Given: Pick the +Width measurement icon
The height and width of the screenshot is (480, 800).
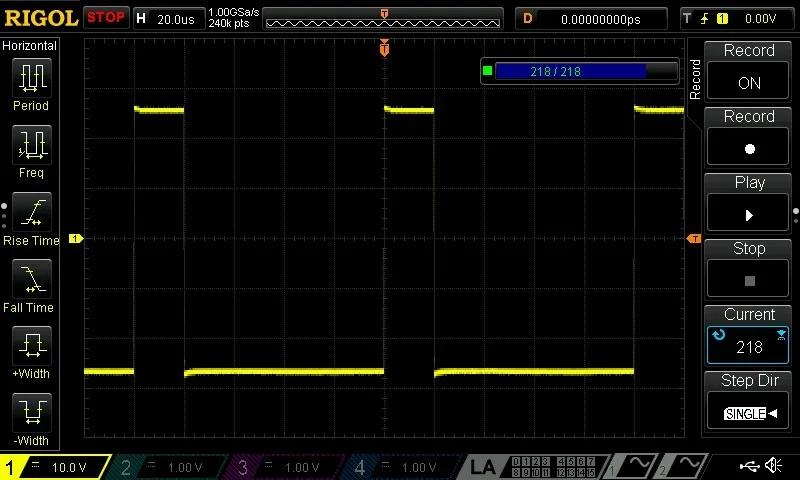Looking at the screenshot, I should tap(31, 347).
